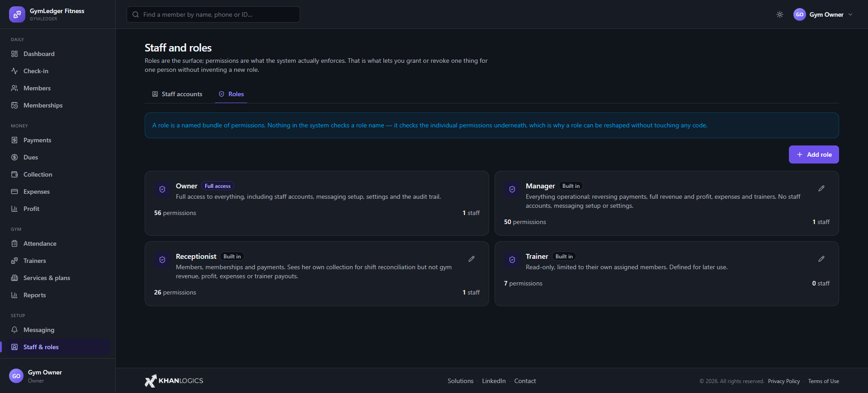Edit the Trainer role pencil icon

(821, 259)
